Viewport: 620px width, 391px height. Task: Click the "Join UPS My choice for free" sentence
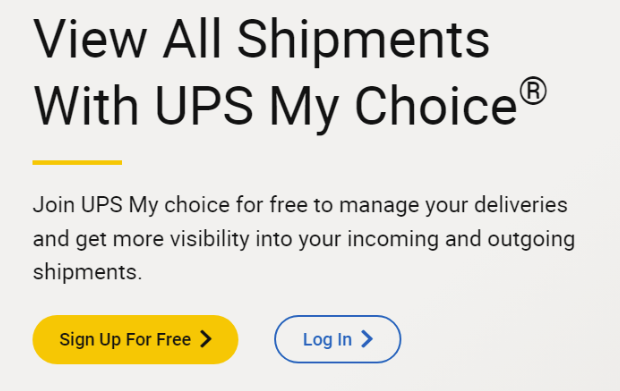(170, 205)
